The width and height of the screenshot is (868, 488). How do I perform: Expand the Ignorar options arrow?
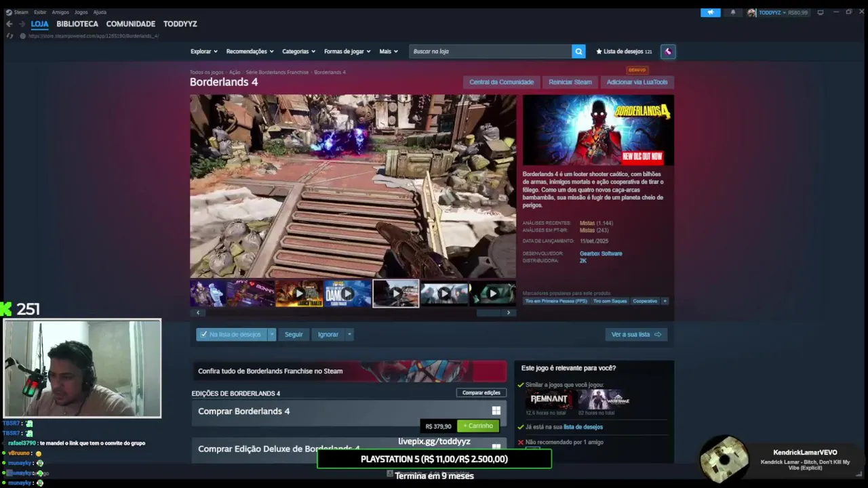coord(349,334)
